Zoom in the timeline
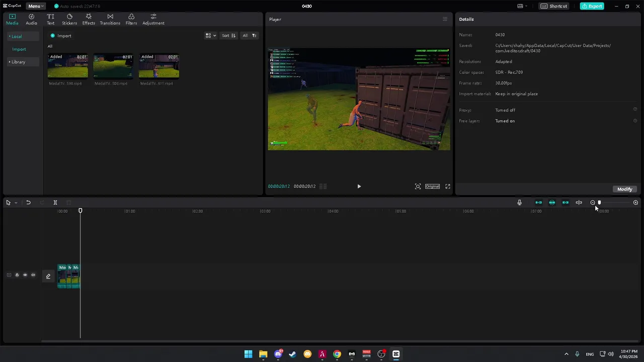The width and height of the screenshot is (644, 362). 635,203
